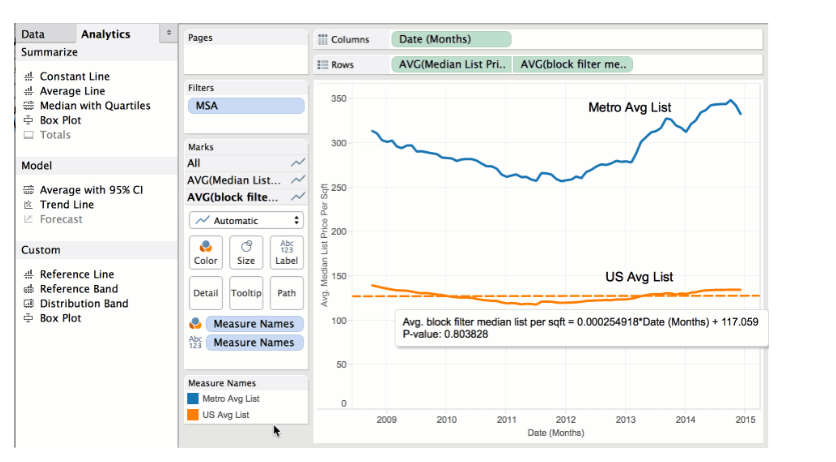Select AVG(Median List... marks row

click(246, 180)
